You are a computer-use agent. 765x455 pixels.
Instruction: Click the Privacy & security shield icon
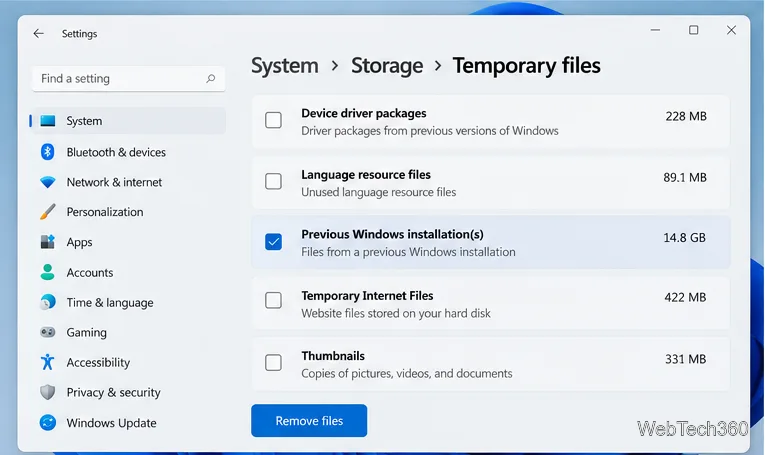48,392
